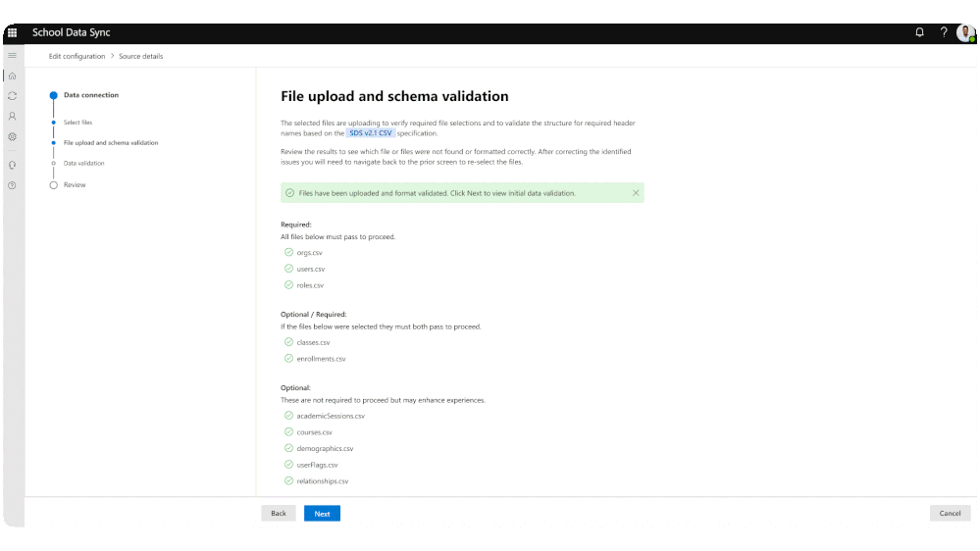The width and height of the screenshot is (980, 551).
Task: Open the user profile avatar
Action: [x=965, y=32]
